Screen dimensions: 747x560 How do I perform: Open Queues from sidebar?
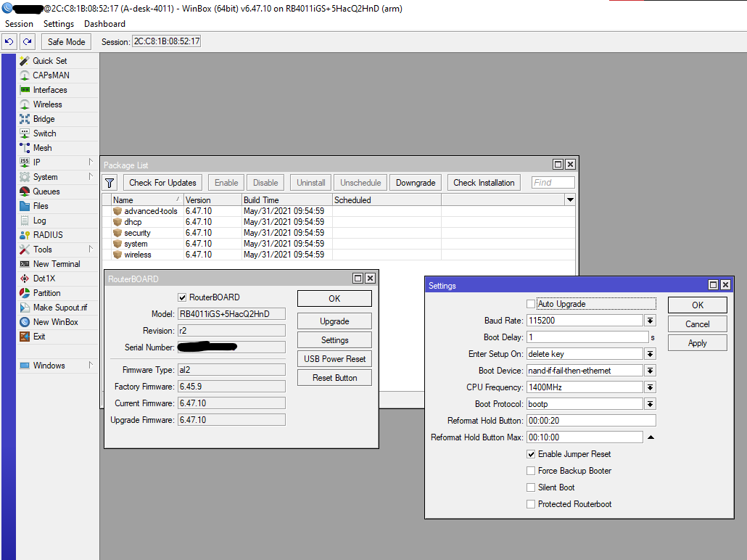click(57, 192)
